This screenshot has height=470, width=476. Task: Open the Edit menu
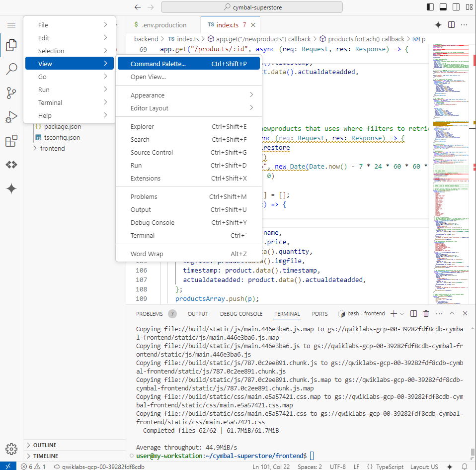70,38
